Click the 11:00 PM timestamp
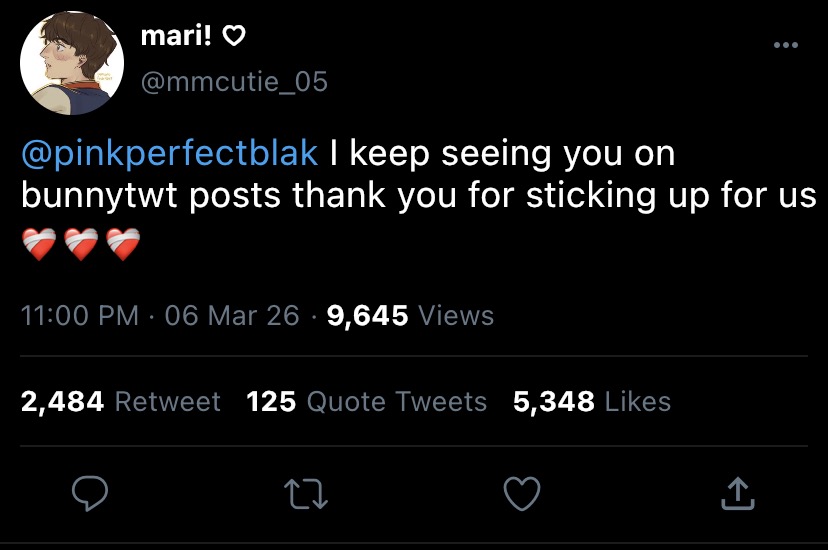 [x=79, y=316]
